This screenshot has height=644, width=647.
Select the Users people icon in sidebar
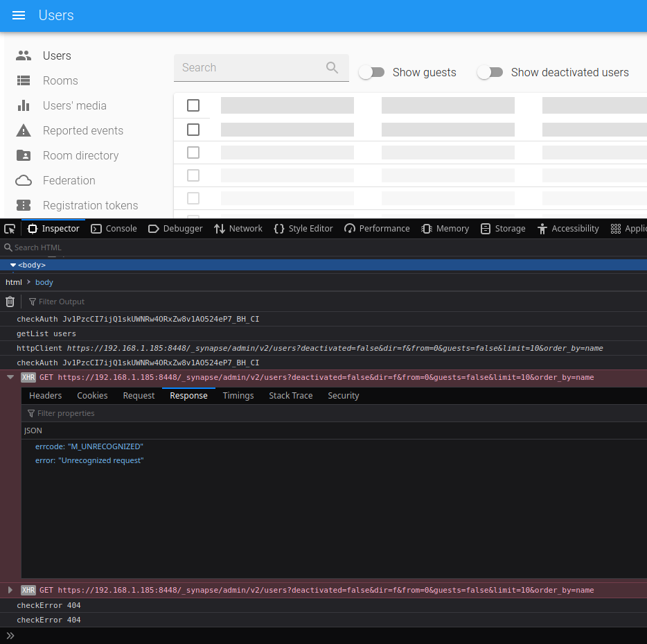click(x=24, y=55)
